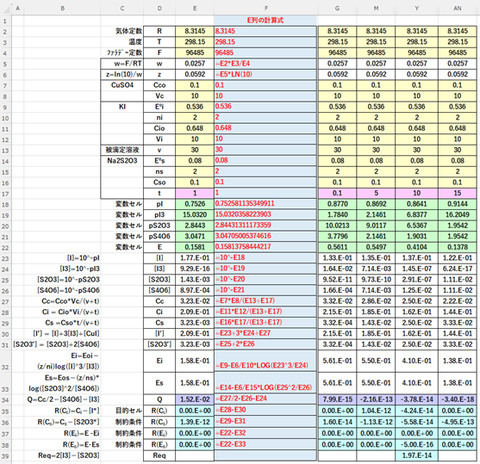Select the column AN header

pos(457,8)
